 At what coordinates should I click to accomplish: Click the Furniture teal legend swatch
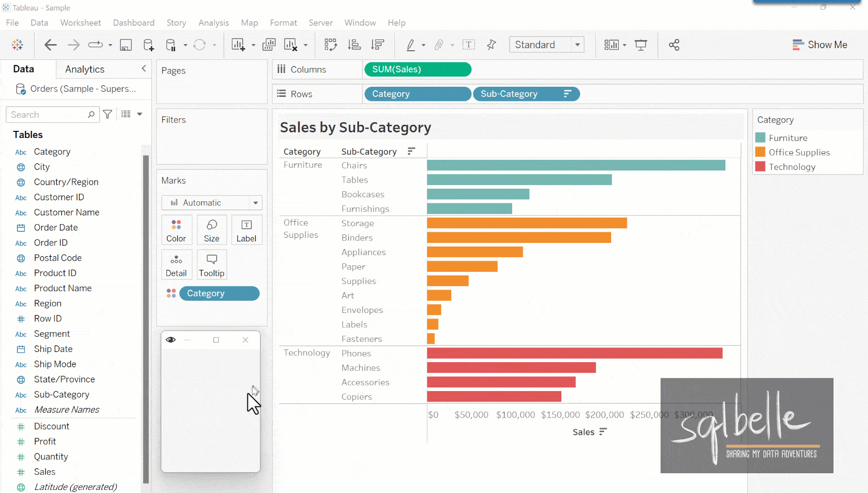point(760,137)
